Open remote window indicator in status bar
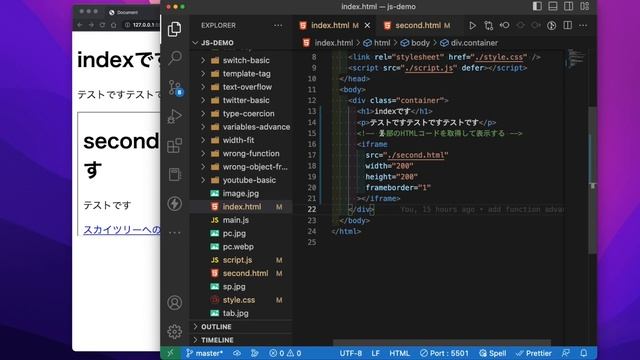Screen dimensions: 640x360 170,353
